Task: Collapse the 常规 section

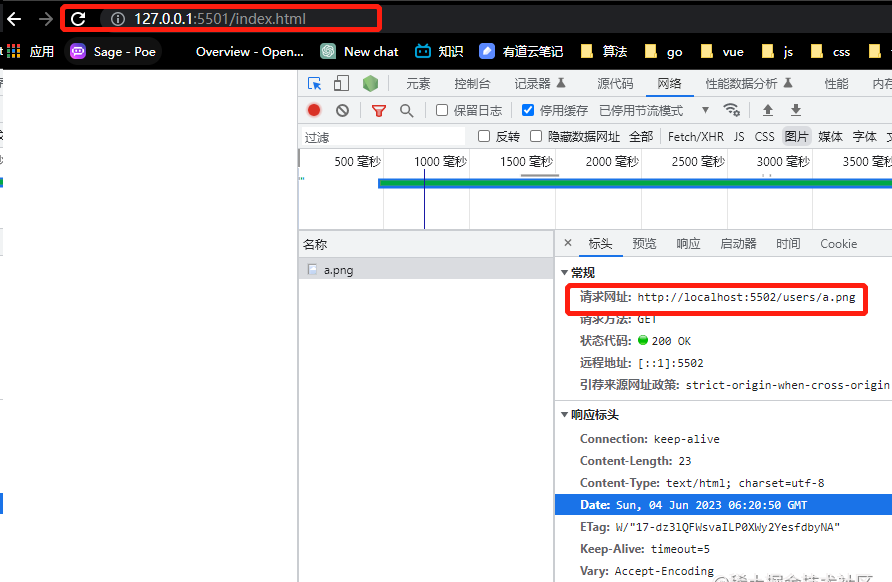Action: point(564,273)
